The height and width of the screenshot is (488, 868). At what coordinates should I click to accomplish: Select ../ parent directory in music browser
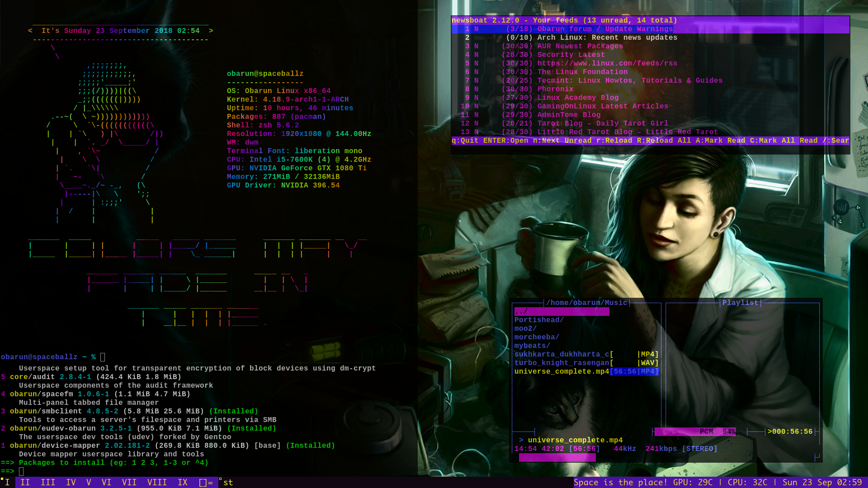coord(561,311)
